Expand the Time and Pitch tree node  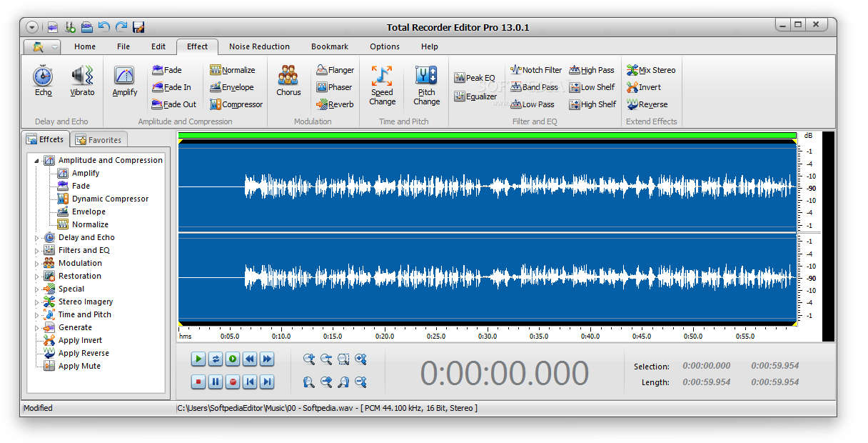(37, 315)
